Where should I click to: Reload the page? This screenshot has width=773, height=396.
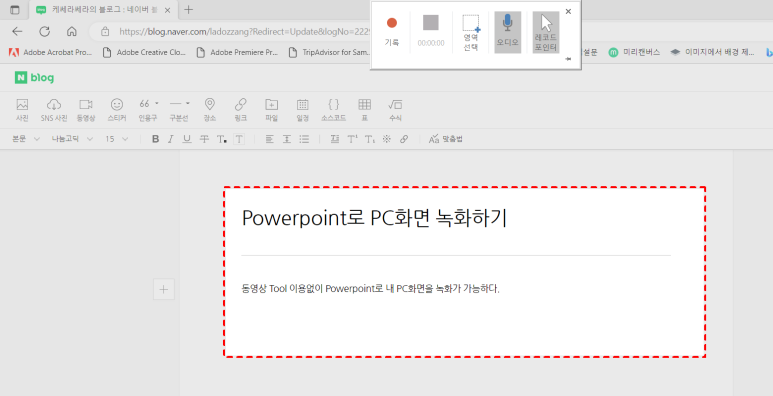44,32
